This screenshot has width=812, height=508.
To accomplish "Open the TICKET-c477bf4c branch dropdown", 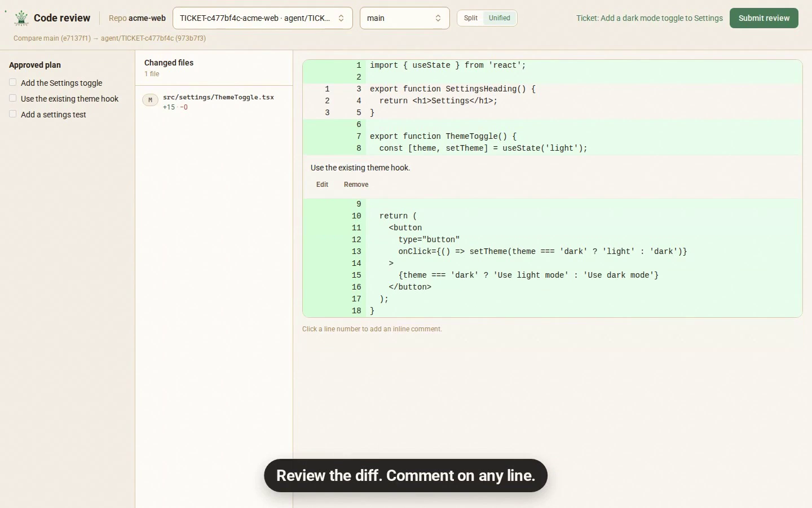I will 263,18.
